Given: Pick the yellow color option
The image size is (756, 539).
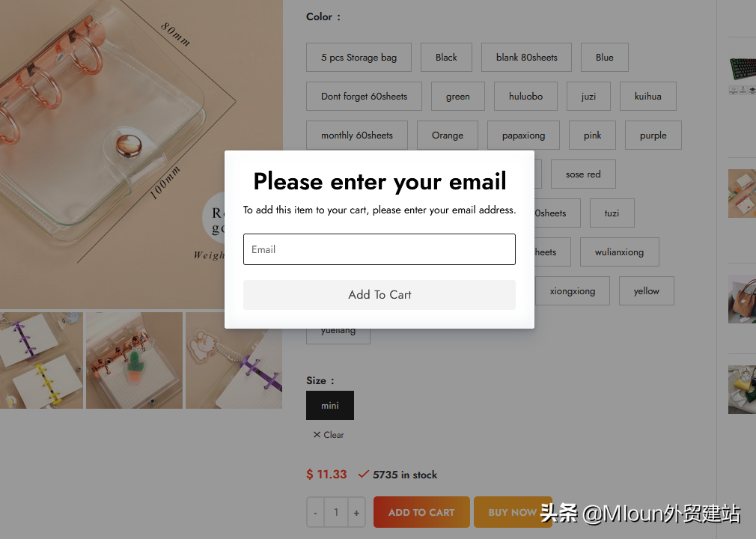Looking at the screenshot, I should [646, 290].
